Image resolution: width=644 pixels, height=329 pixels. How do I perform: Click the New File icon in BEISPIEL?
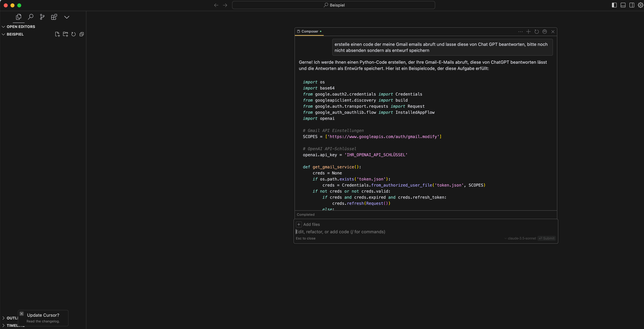tap(57, 34)
